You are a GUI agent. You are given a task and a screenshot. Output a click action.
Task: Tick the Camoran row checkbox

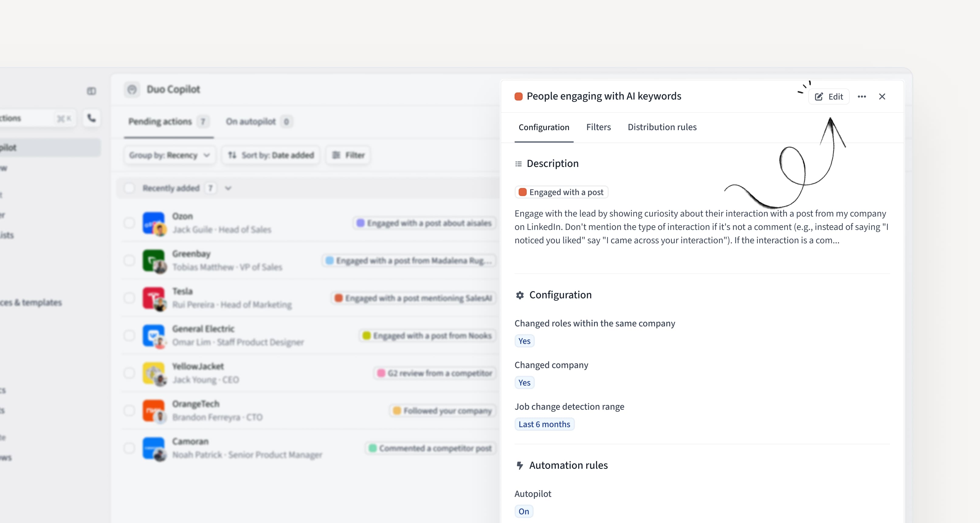click(x=129, y=448)
